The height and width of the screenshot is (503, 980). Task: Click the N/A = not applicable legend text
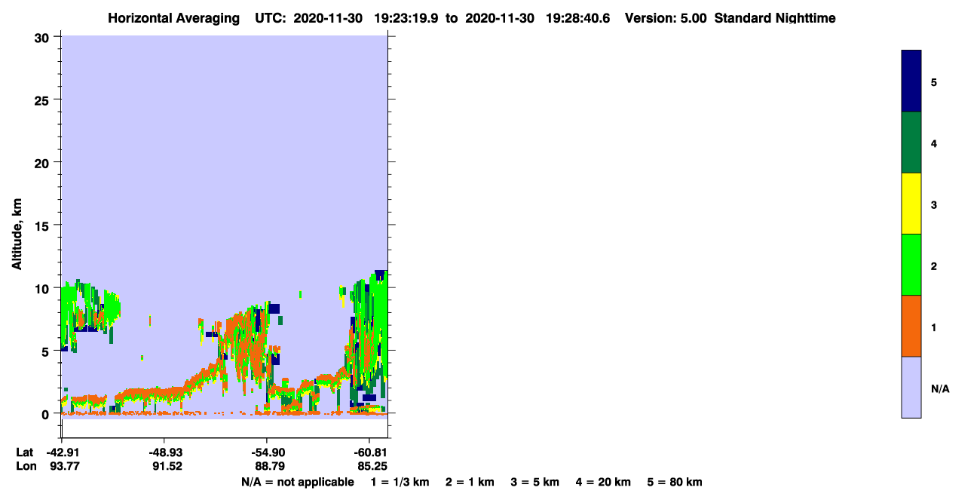tap(298, 482)
